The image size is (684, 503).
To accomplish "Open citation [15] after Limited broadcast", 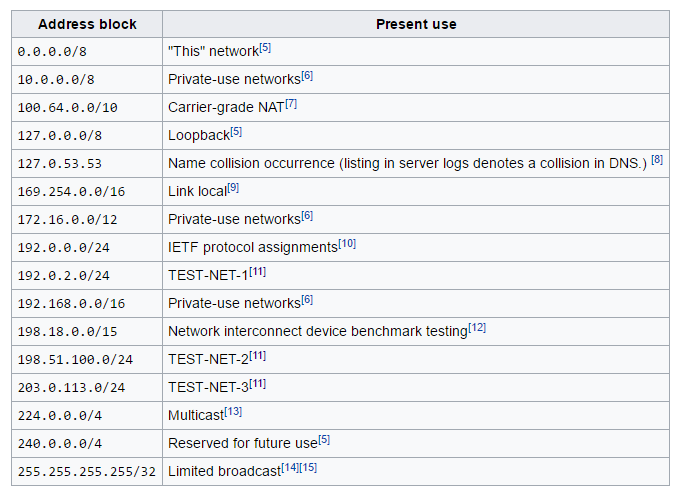I will pyautogui.click(x=308, y=468).
